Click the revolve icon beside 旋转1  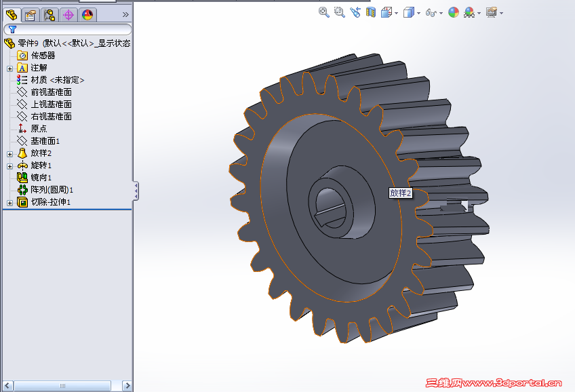(x=22, y=165)
